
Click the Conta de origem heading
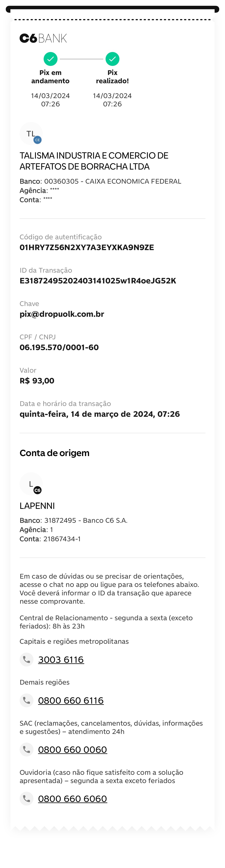(54, 453)
